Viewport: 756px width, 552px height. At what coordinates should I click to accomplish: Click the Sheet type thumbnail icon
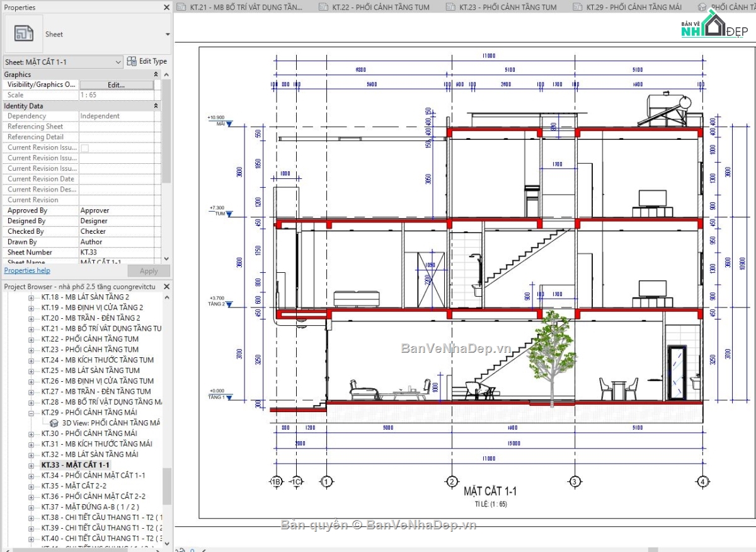pyautogui.click(x=24, y=34)
